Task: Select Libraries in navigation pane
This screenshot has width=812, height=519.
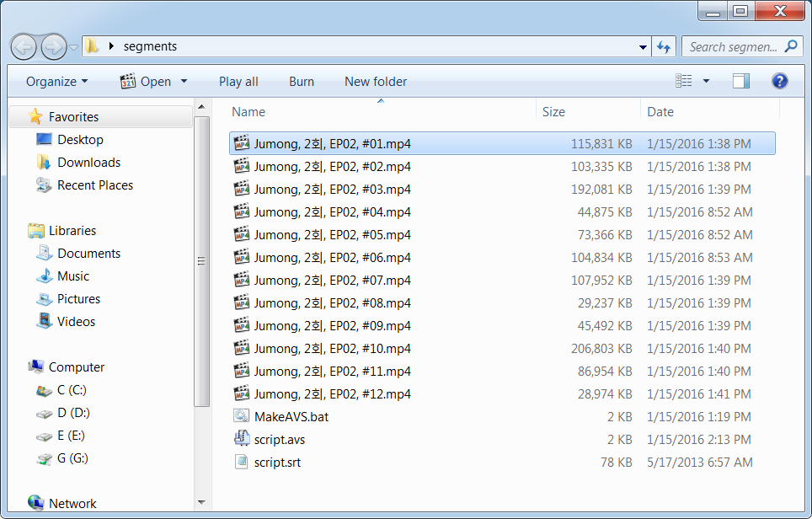Action: point(72,231)
